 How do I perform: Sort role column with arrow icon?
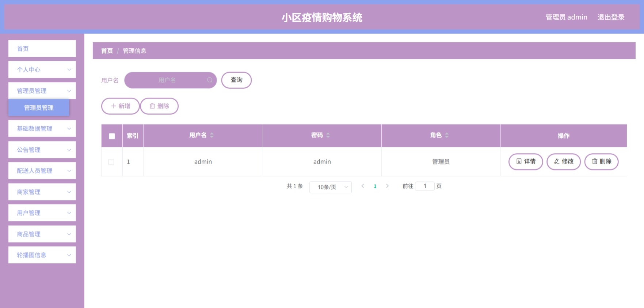pyautogui.click(x=447, y=135)
